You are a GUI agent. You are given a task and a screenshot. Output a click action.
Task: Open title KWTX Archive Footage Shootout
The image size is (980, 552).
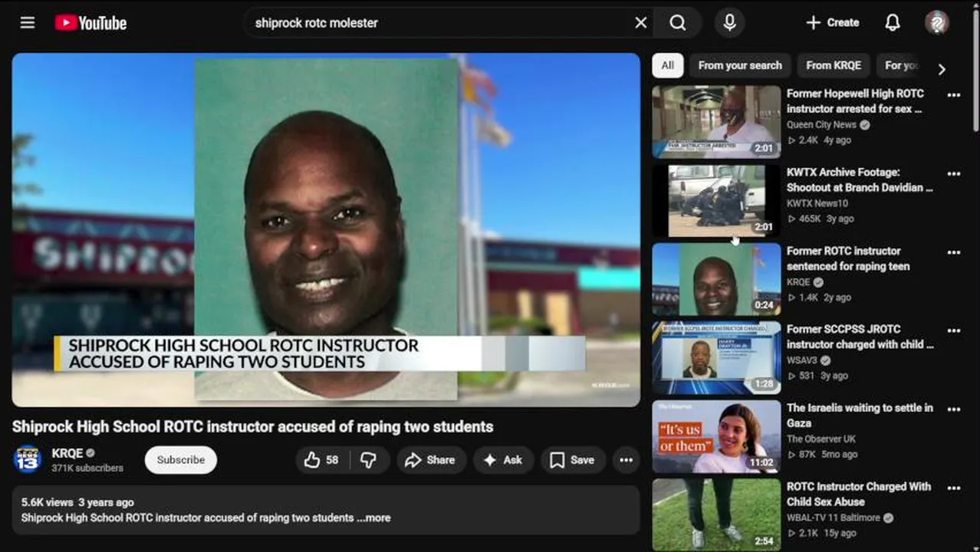click(860, 180)
